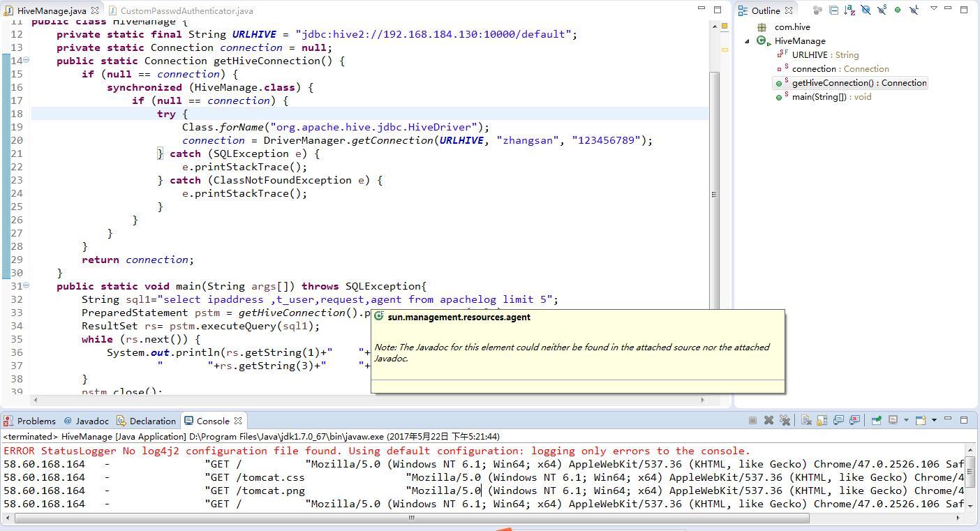Click the sun.management.resources.agent tooltip title

coord(459,317)
